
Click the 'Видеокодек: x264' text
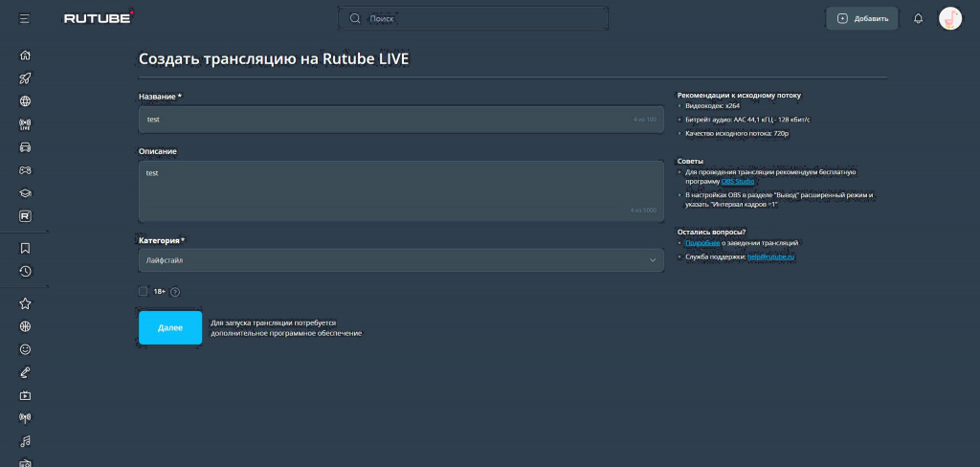click(x=712, y=106)
